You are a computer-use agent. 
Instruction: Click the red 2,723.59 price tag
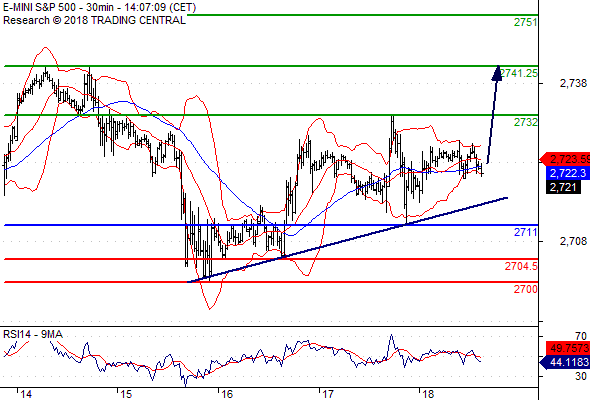coord(565,159)
